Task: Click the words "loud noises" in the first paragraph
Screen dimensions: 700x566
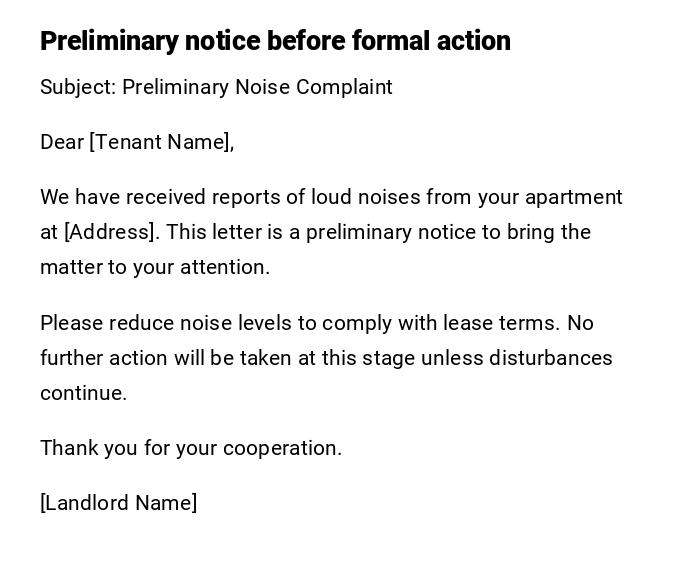Action: point(365,197)
